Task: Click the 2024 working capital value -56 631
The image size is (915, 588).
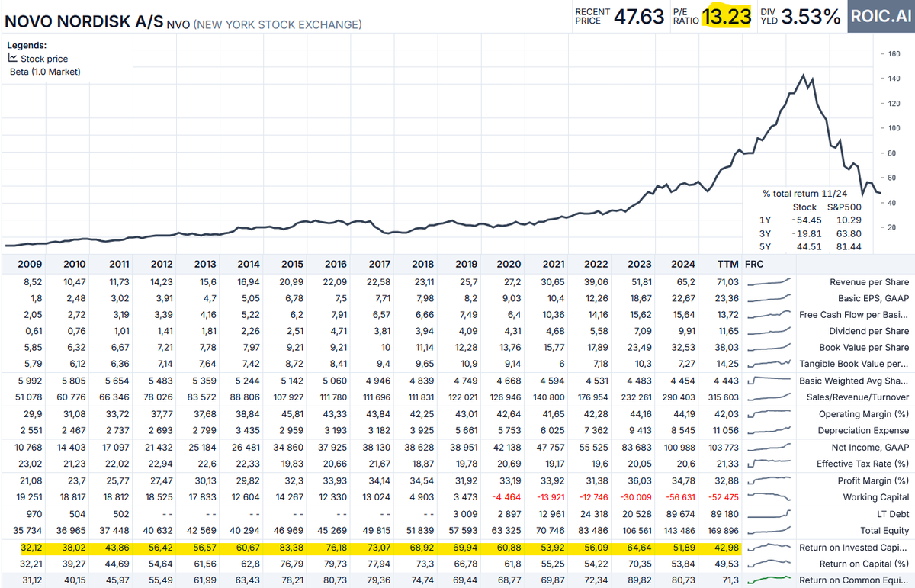Action: pos(679,497)
